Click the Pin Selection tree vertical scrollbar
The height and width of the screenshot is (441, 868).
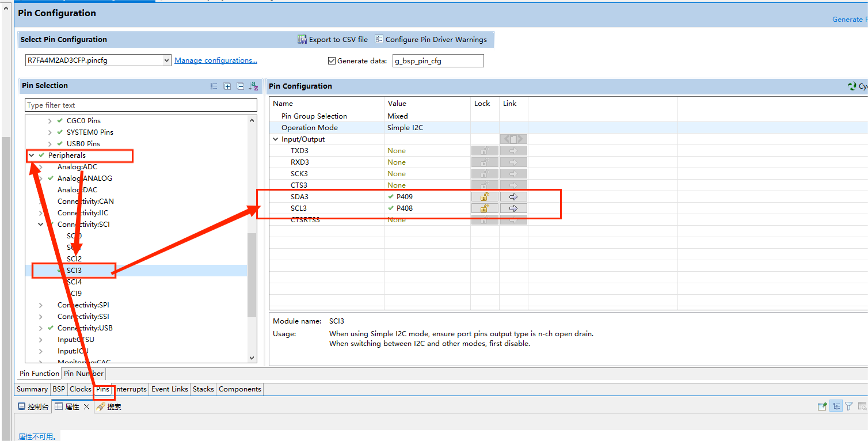[x=252, y=275]
